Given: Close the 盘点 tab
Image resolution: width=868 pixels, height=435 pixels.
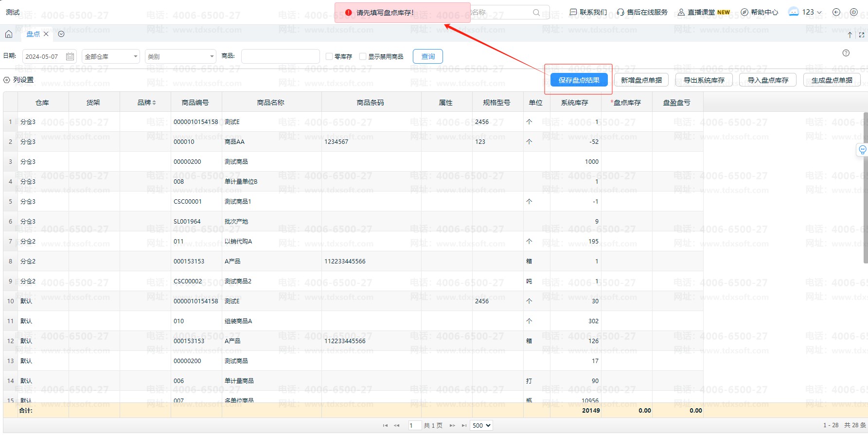Looking at the screenshot, I should [46, 34].
